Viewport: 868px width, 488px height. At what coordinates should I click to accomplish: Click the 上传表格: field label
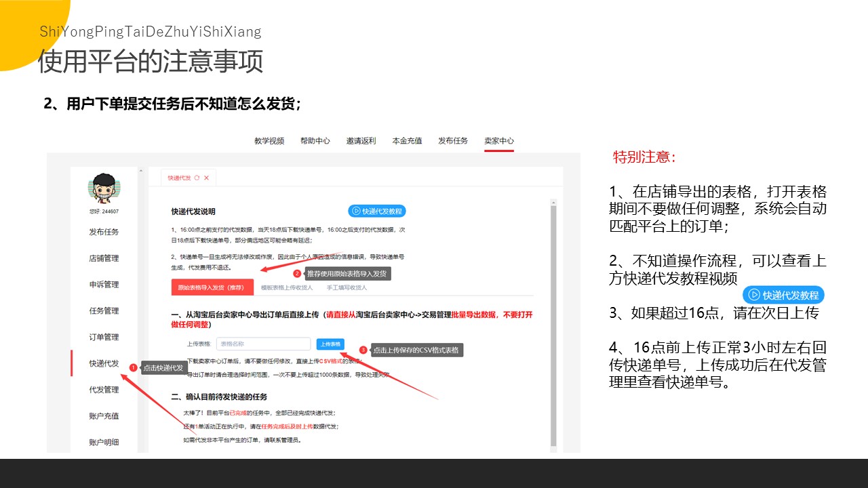click(199, 344)
